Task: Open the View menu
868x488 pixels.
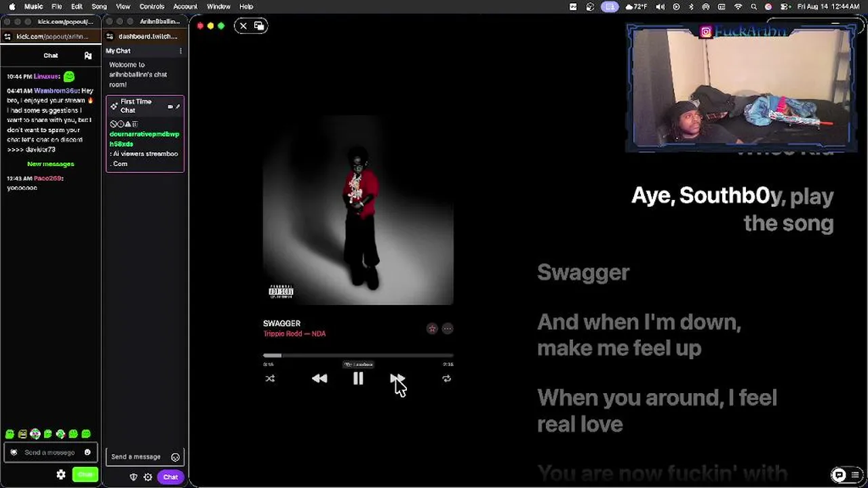Action: coord(123,7)
